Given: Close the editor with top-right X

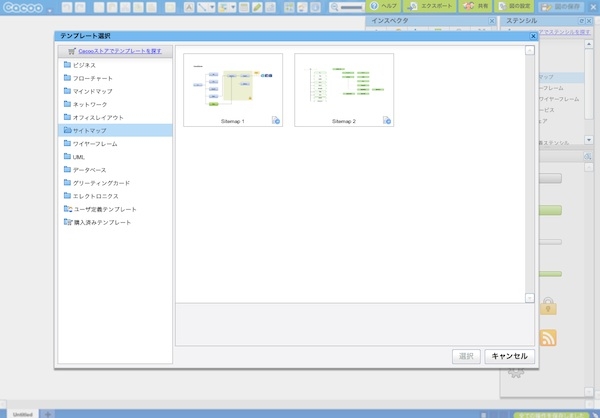Looking at the screenshot, I should [x=593, y=7].
